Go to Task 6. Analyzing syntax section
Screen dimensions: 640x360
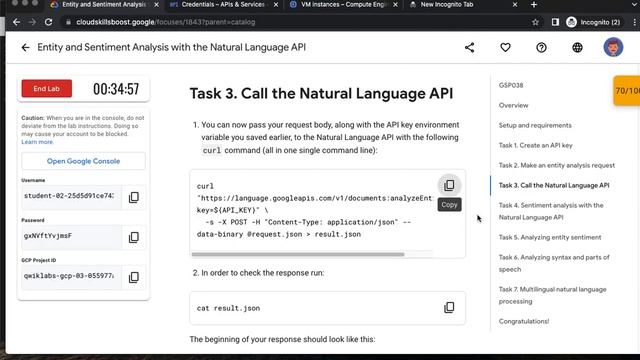[x=553, y=263]
